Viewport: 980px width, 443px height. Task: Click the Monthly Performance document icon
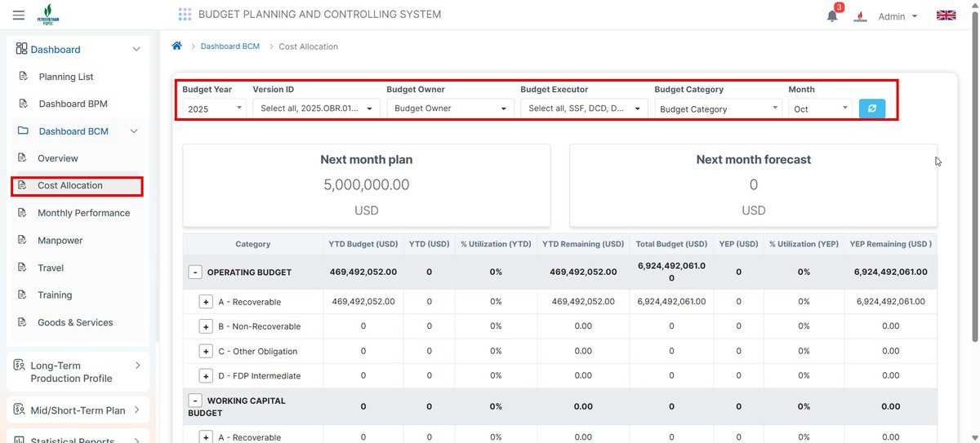point(22,212)
